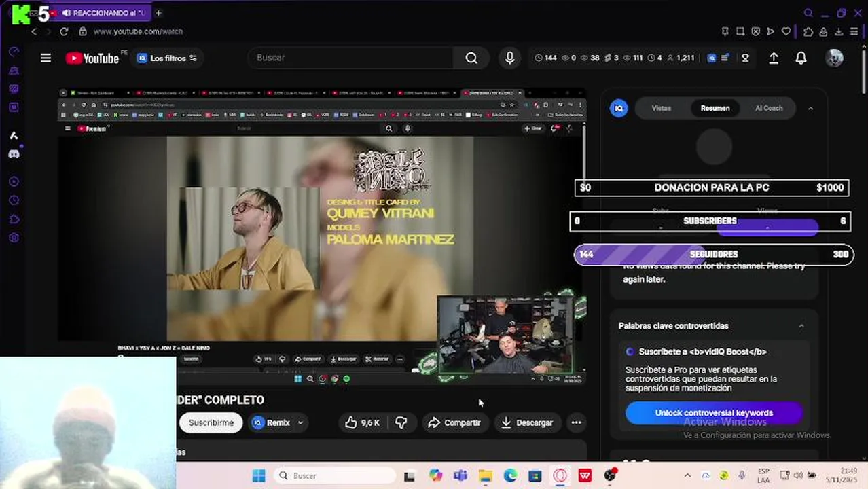Go to the YouTube home logo

[x=92, y=58]
